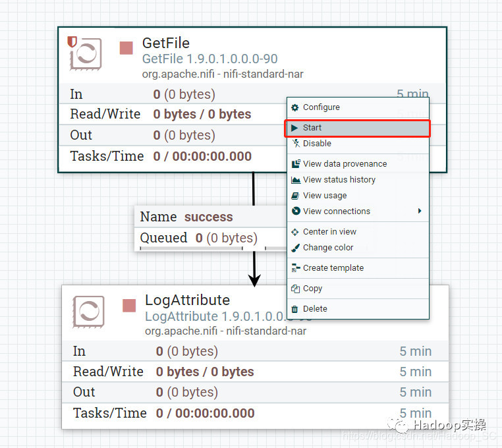Click the LogAttribute processor title

point(187,300)
